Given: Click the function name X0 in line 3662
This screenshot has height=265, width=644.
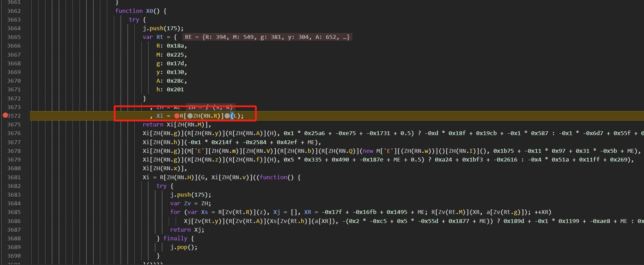Looking at the screenshot, I should 149,11.
